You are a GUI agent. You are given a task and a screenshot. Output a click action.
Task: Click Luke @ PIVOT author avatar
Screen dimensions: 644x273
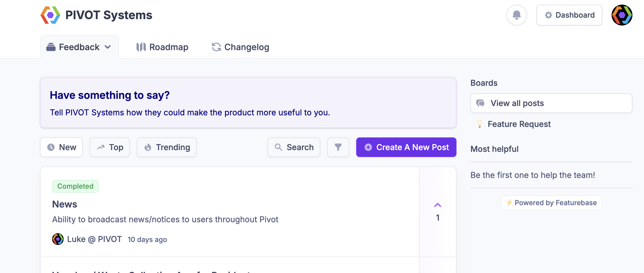coord(58,239)
